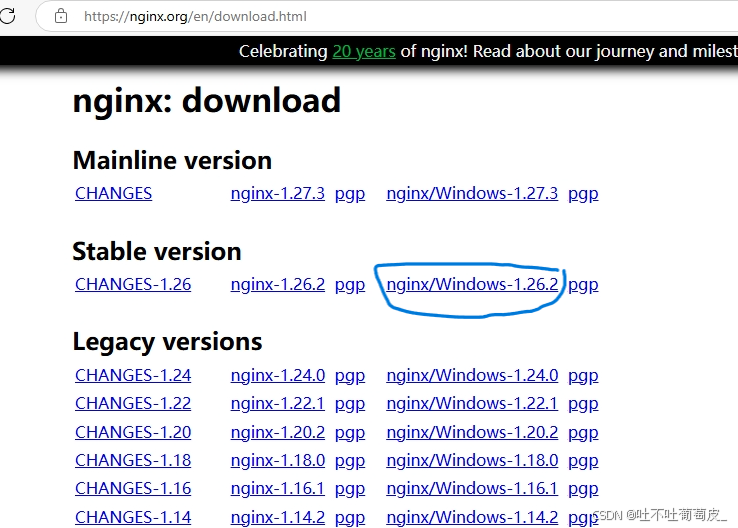Click the nginx.org URL address field
738x528 pixels.
[x=386, y=16]
